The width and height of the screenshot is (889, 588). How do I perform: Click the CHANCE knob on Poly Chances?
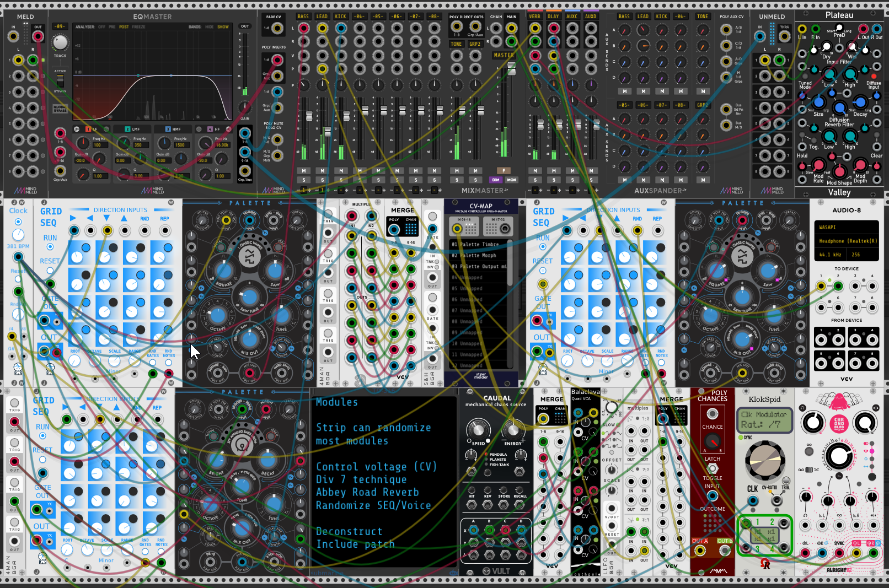click(713, 441)
